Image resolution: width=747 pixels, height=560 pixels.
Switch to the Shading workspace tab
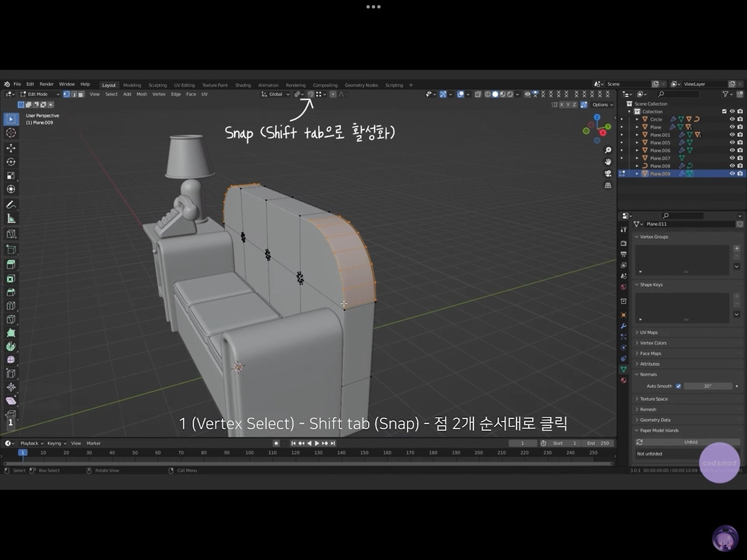243,85
